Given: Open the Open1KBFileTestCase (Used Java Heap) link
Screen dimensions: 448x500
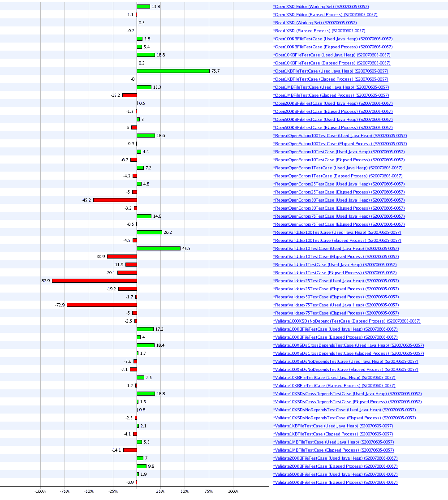Looking at the screenshot, I should point(331,71).
